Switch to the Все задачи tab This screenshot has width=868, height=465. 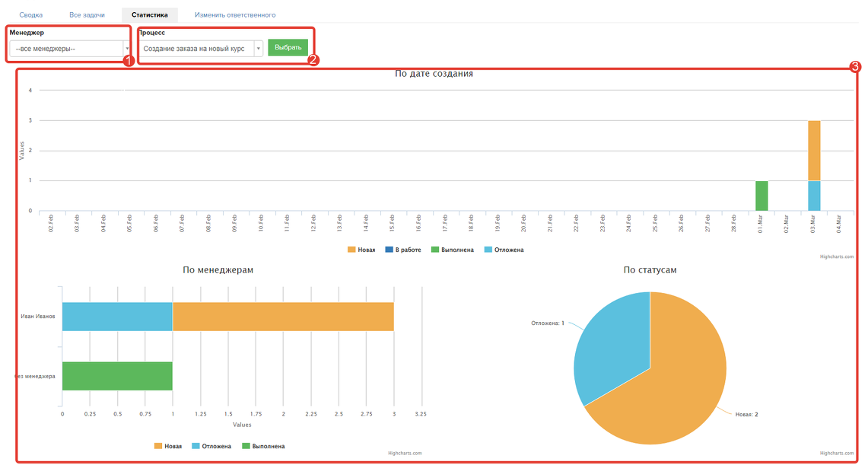87,14
